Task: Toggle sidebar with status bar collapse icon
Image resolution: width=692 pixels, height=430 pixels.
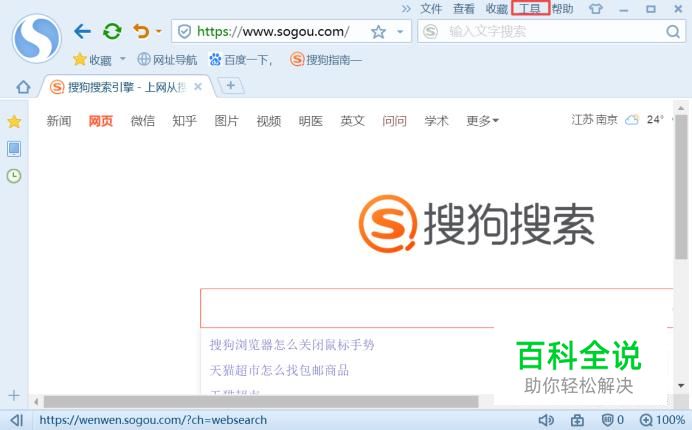Action: [16, 420]
